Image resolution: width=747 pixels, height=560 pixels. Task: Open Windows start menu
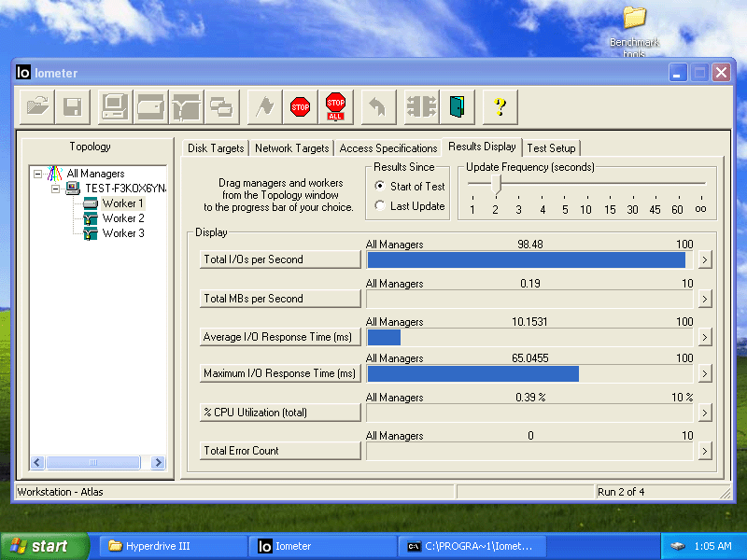point(45,546)
